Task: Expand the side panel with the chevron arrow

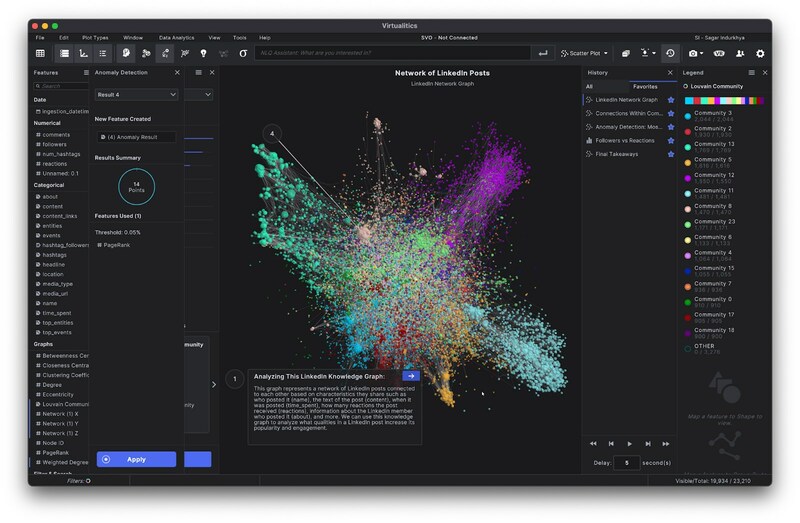Action: [213, 384]
